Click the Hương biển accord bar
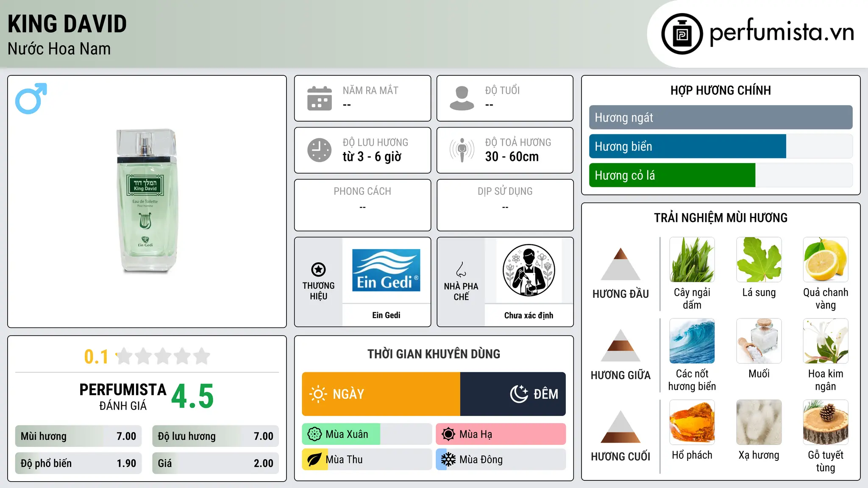The image size is (868, 488). point(721,146)
